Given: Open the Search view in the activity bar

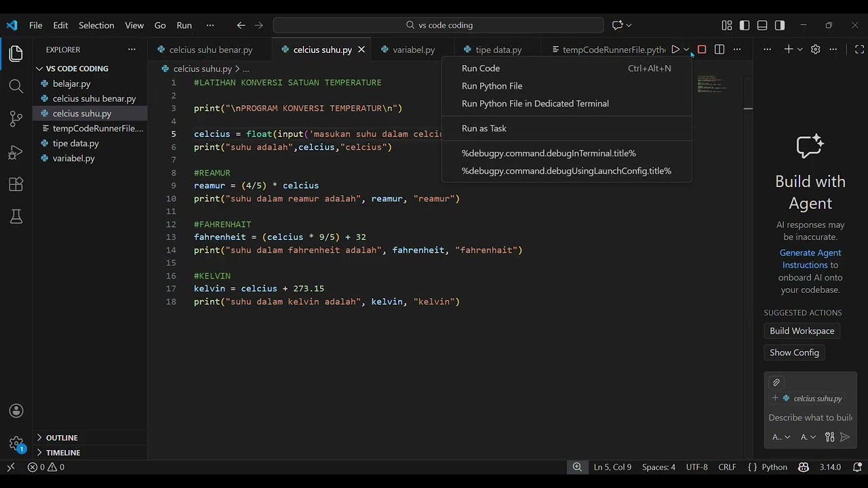Looking at the screenshot, I should coord(16,86).
